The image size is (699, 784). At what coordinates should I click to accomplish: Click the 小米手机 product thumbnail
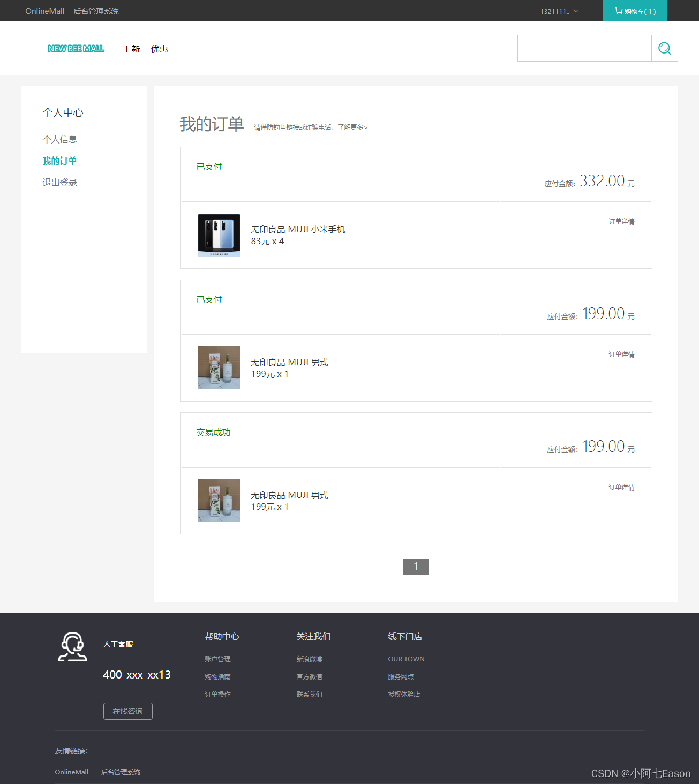219,235
